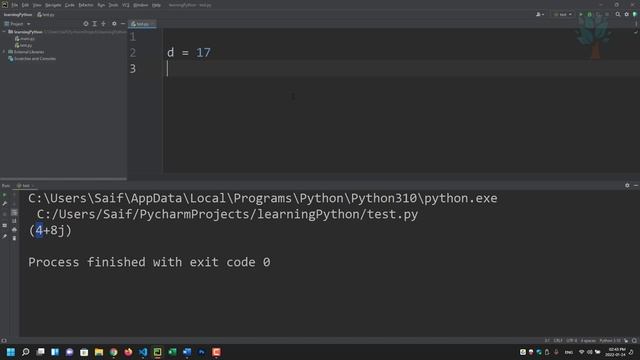The image size is (640, 360).
Task: Click trash clear-all icon in Run console
Action: (x=14, y=238)
